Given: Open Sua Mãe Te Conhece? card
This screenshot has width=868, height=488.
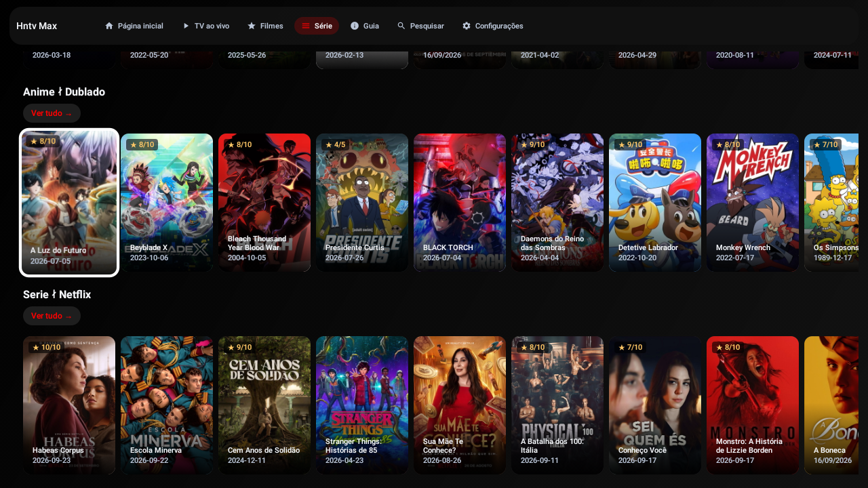Looking at the screenshot, I should point(460,405).
